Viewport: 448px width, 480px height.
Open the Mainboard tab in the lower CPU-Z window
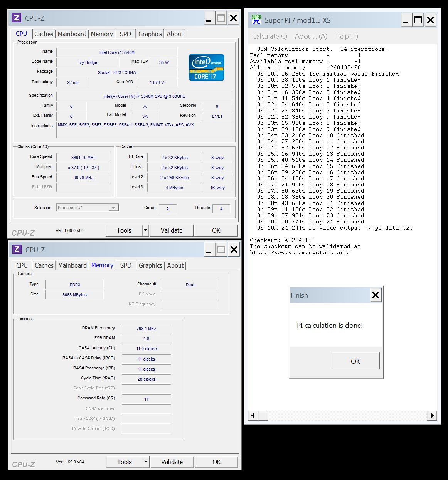(72, 265)
